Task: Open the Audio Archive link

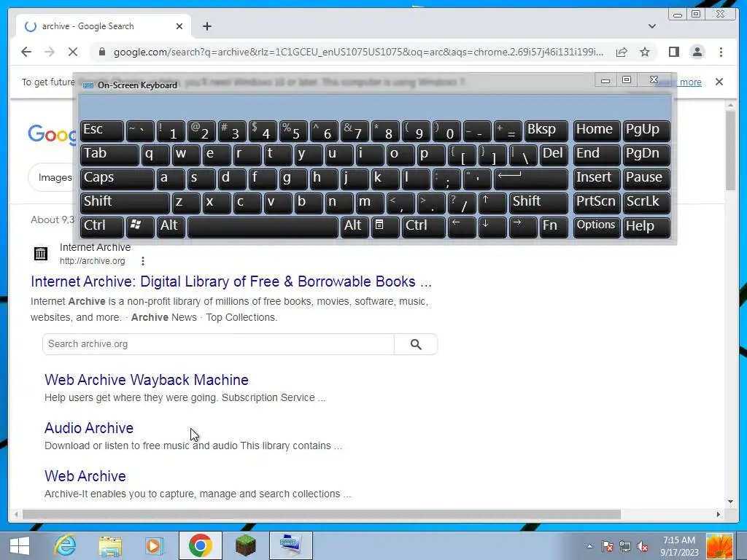Action: pos(89,427)
